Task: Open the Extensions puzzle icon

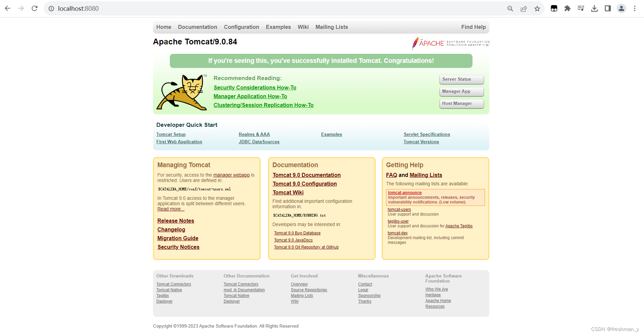Action: click(567, 8)
